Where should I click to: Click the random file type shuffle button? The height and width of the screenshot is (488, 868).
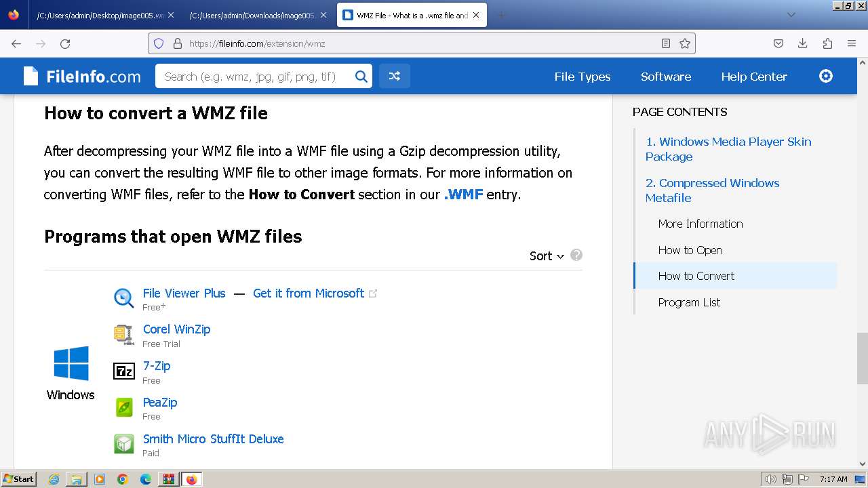[394, 77]
